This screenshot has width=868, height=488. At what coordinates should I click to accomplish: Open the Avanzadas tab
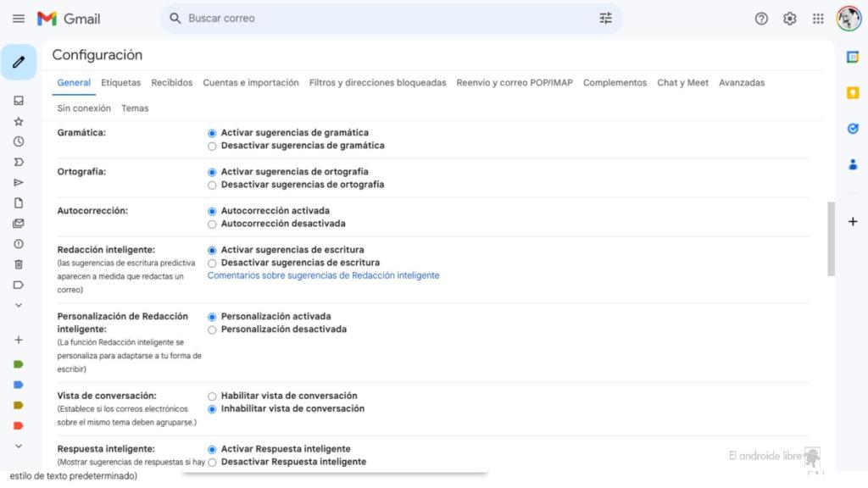tap(741, 82)
